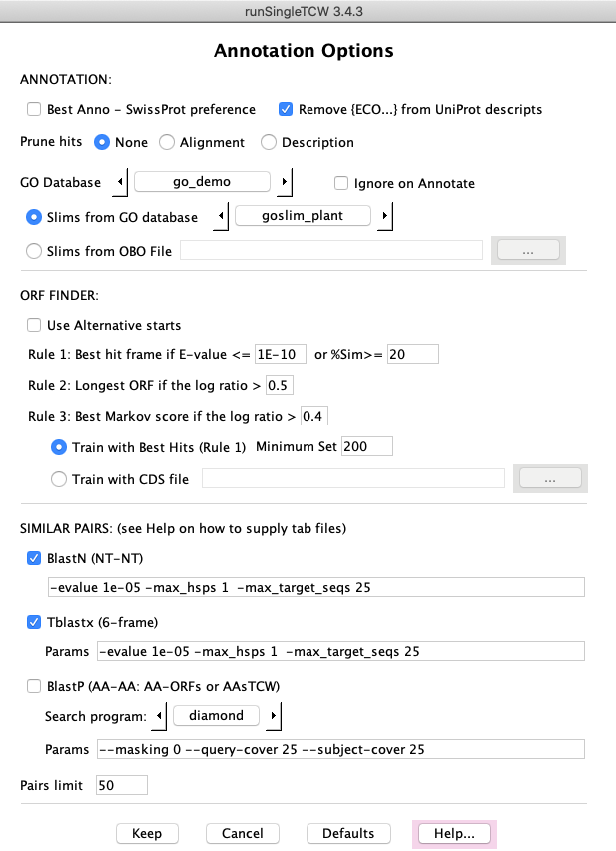
Task: Open the goslim_plant slims dropdown
Action: coord(303,217)
